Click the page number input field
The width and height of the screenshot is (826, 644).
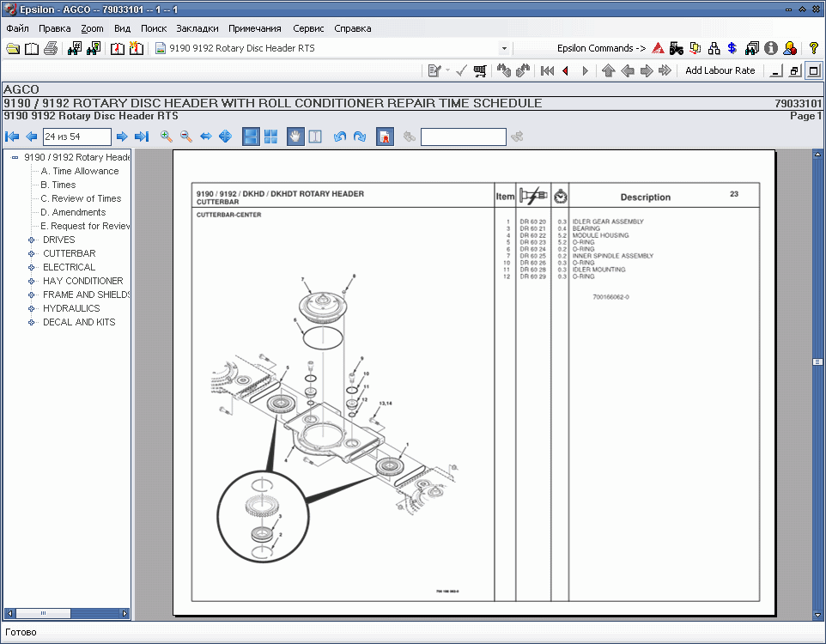pyautogui.click(x=76, y=137)
